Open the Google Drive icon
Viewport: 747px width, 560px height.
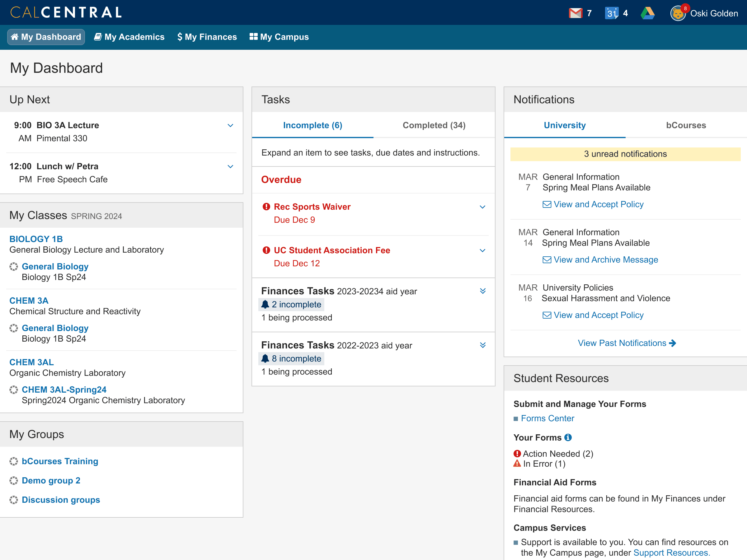pos(647,13)
